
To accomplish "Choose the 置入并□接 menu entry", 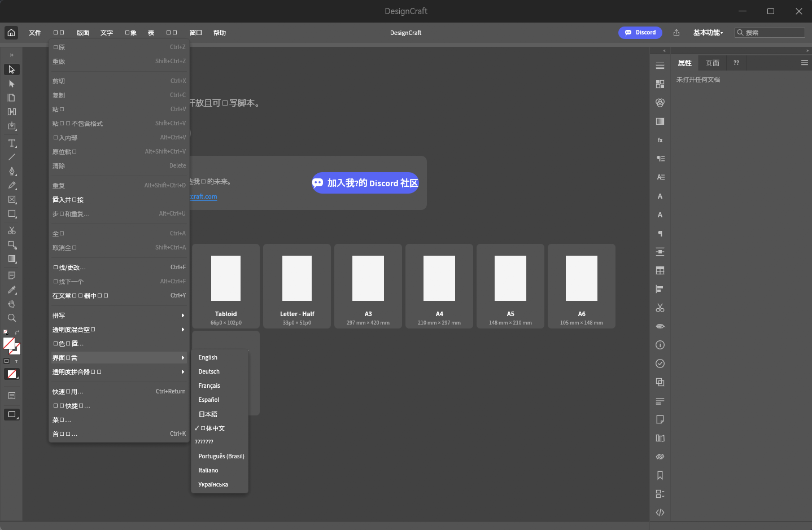I will click(119, 200).
